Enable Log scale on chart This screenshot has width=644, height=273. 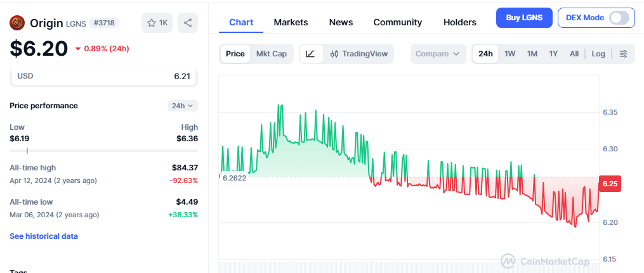pyautogui.click(x=598, y=54)
